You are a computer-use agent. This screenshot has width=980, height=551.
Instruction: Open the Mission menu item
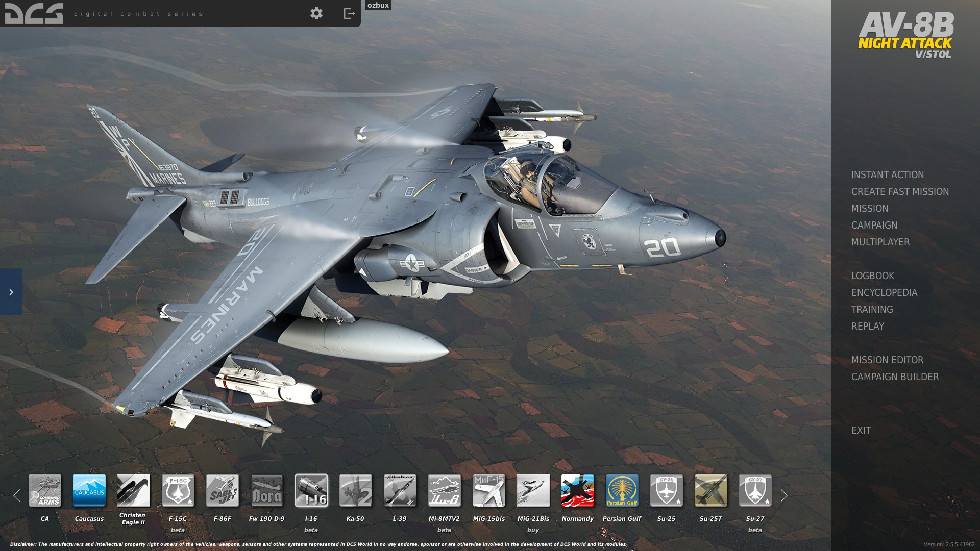click(870, 209)
